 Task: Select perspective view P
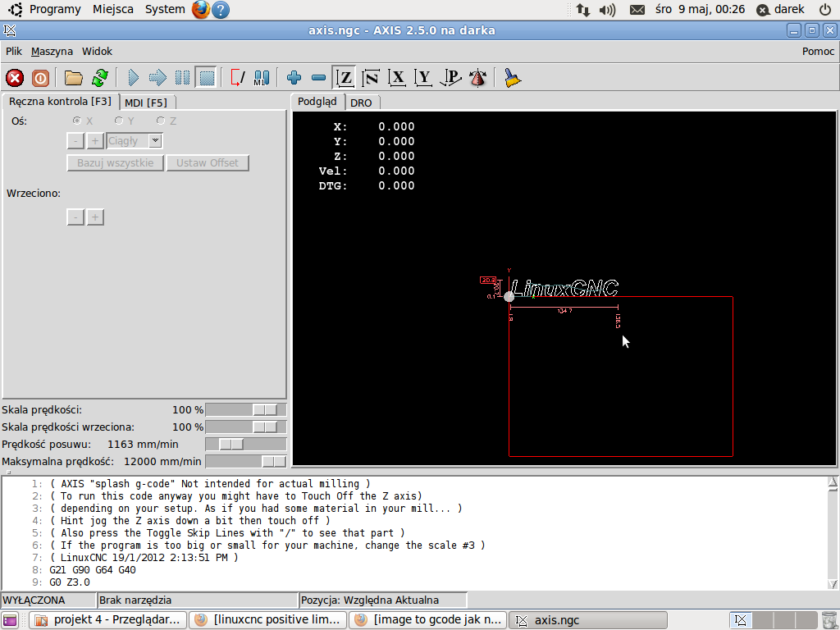450,78
